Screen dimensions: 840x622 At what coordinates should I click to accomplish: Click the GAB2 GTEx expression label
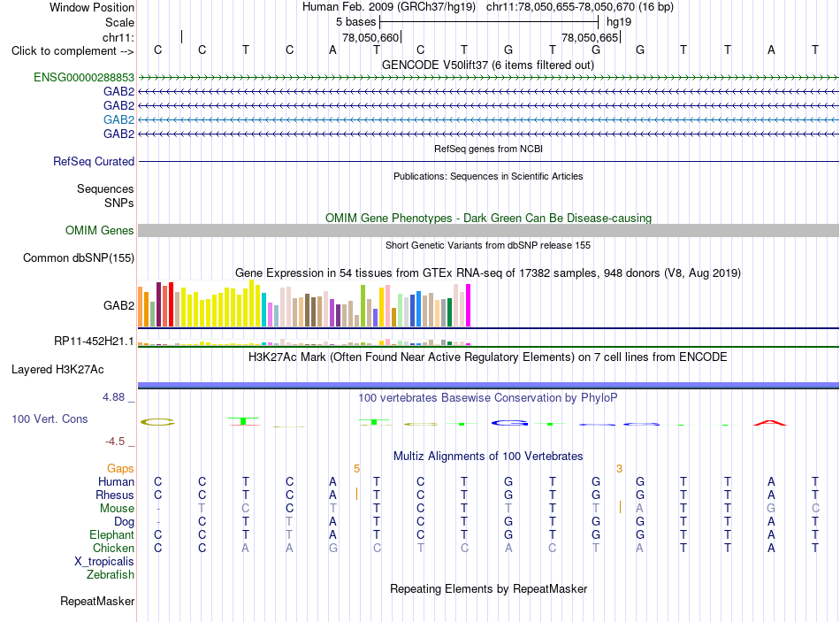point(119,305)
